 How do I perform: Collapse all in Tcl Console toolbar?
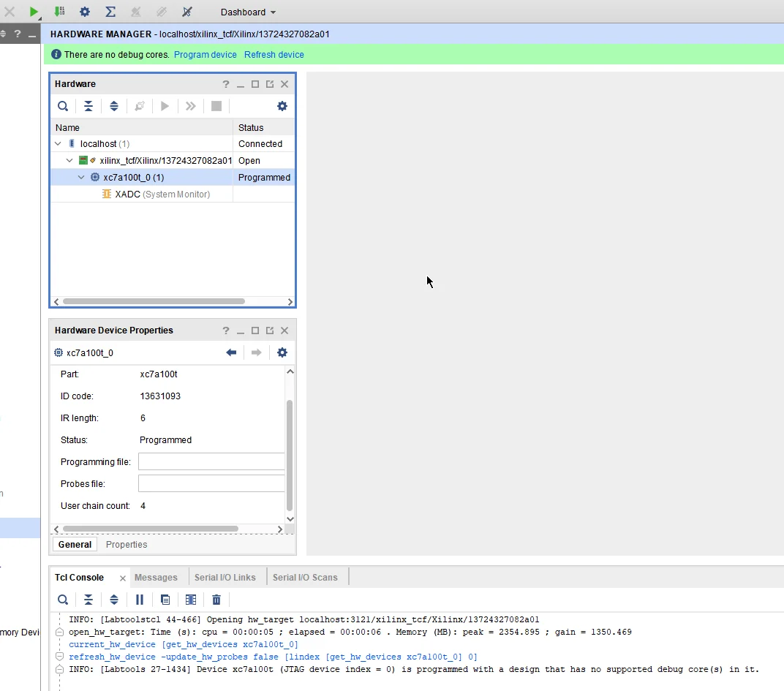[x=88, y=600]
